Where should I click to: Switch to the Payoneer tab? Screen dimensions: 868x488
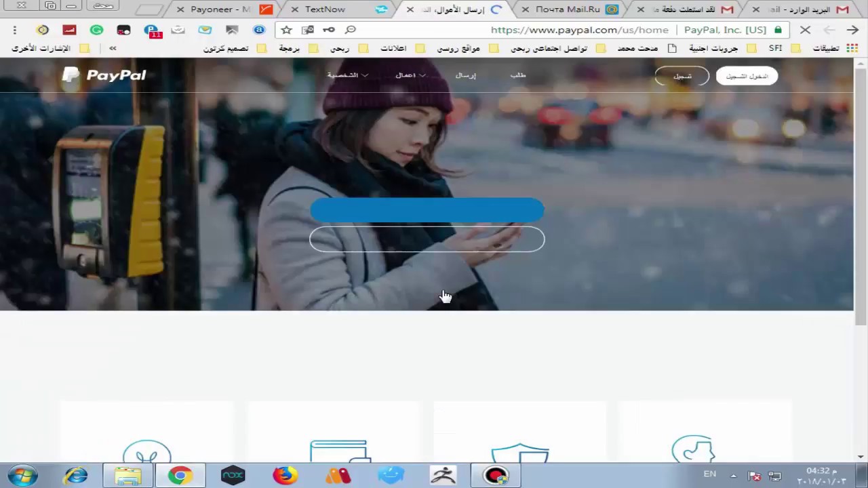[220, 9]
